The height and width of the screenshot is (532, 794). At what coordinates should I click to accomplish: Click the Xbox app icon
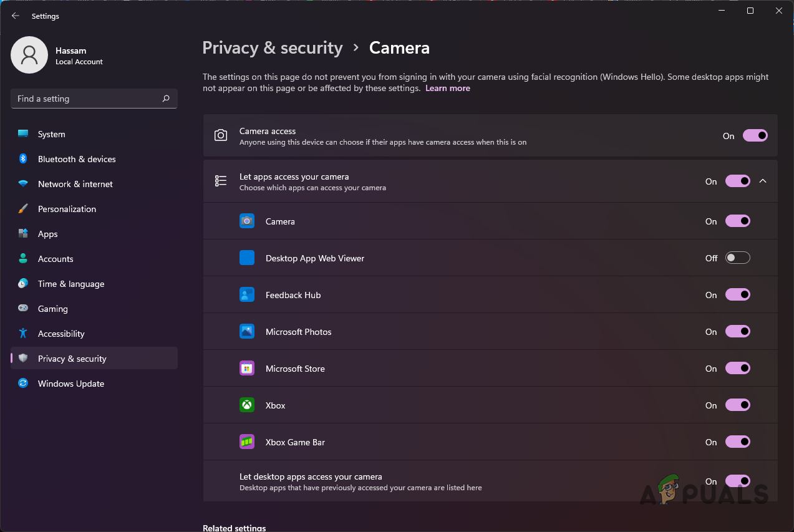click(246, 405)
